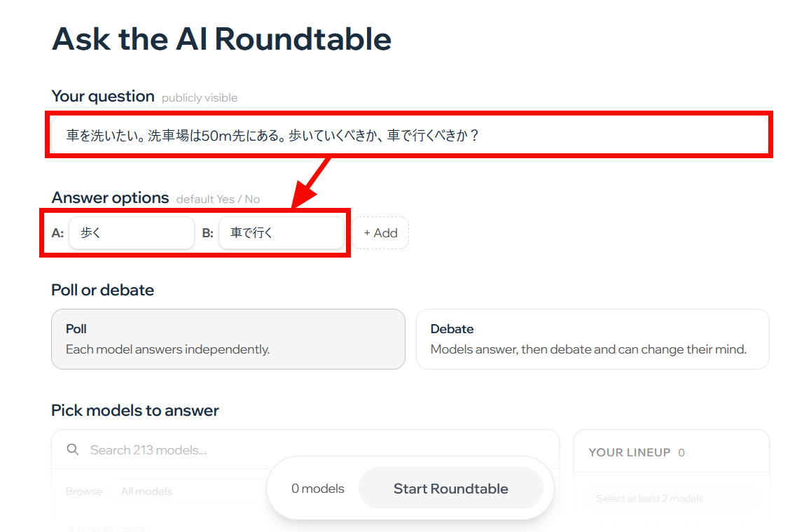Click the 'publicly visible' hint text
This screenshot has width=797, height=532.
click(x=200, y=98)
